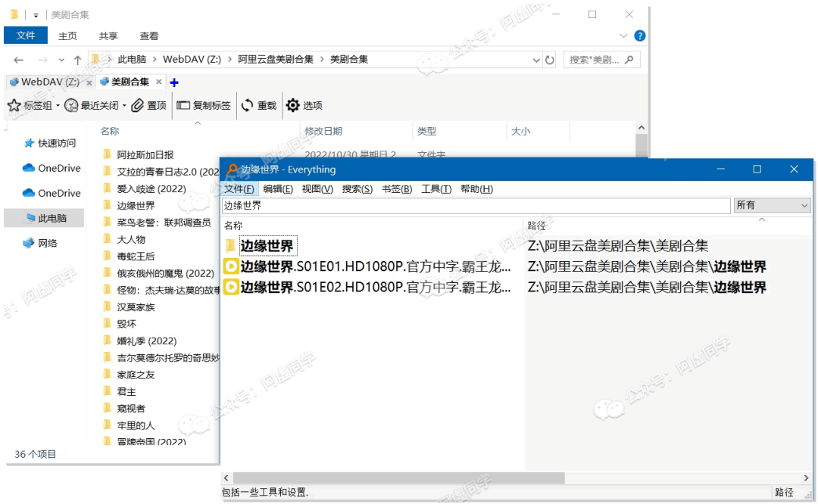Click 此电脑 in the address breadcrumb
The image size is (818, 504).
[132, 60]
